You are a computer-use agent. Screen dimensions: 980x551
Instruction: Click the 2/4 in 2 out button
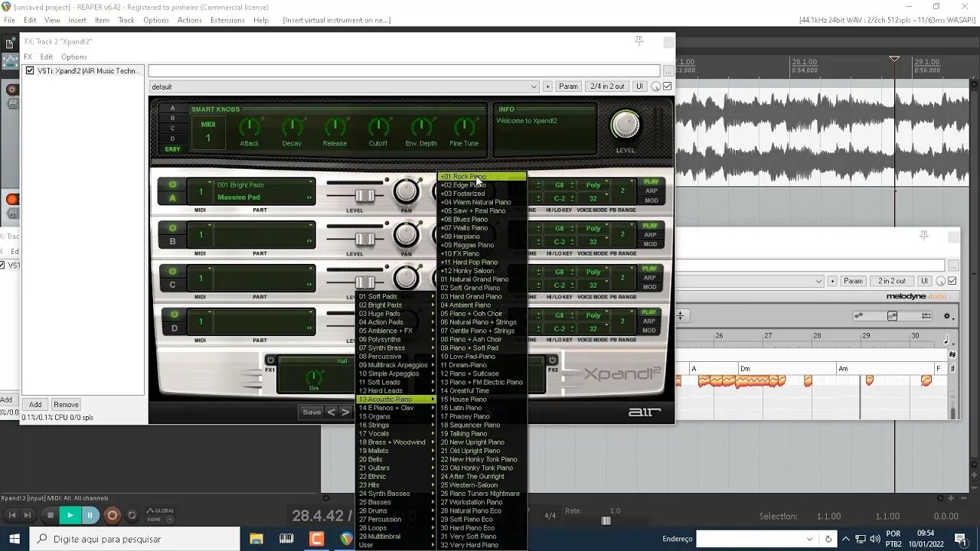(608, 86)
